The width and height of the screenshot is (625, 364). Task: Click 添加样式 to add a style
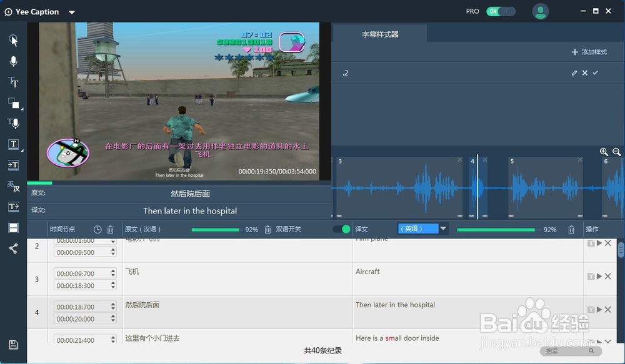pyautogui.click(x=589, y=52)
